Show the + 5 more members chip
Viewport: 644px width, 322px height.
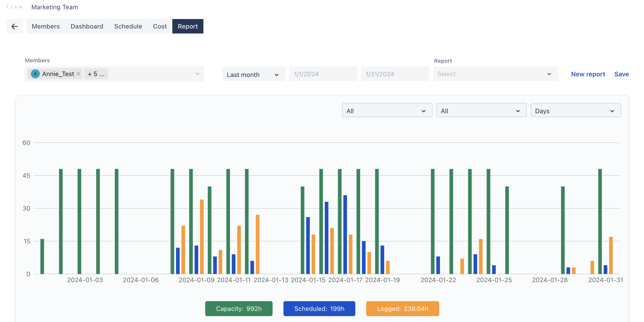tap(96, 74)
